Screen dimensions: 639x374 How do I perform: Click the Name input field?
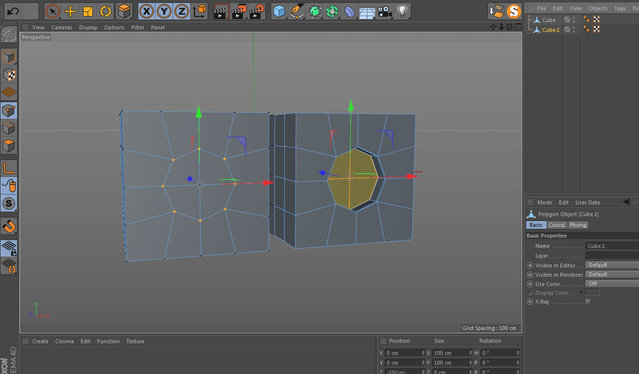coord(612,246)
